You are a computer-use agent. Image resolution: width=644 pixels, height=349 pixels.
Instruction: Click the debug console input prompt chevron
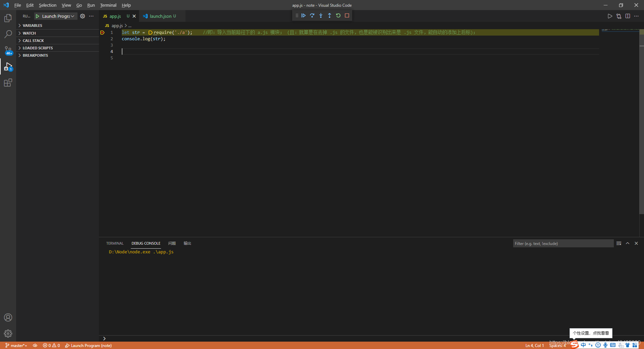(x=104, y=339)
